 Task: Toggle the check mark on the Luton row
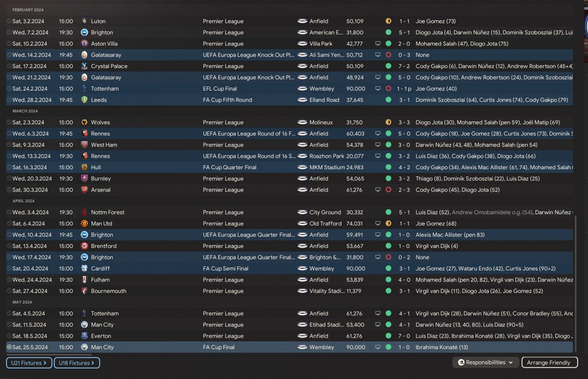coord(9,21)
